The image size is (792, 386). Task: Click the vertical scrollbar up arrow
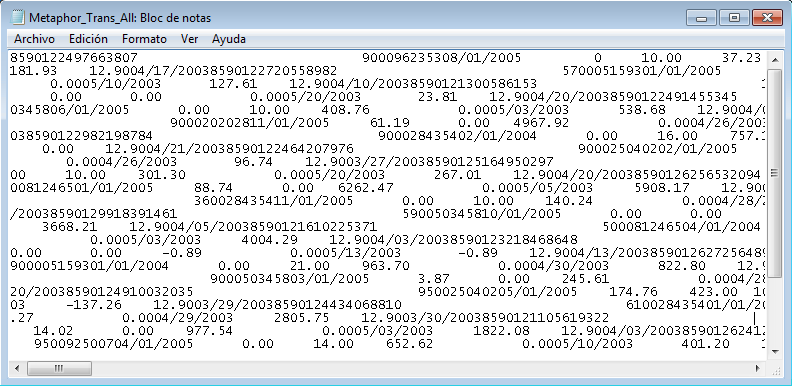pyautogui.click(x=774, y=59)
